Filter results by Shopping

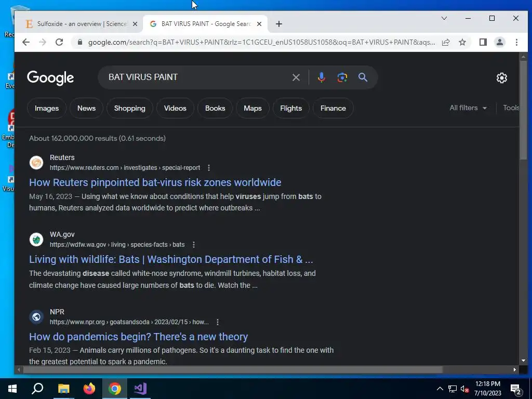(129, 108)
